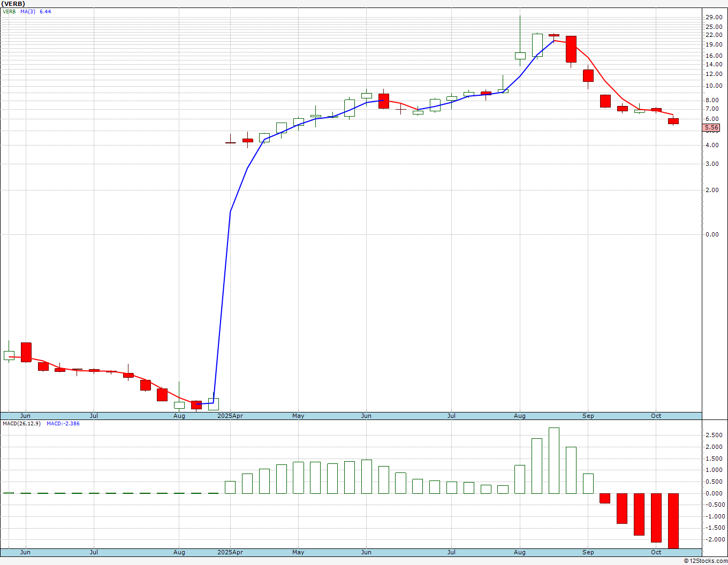Select the 2.00 price axis label

(x=713, y=190)
